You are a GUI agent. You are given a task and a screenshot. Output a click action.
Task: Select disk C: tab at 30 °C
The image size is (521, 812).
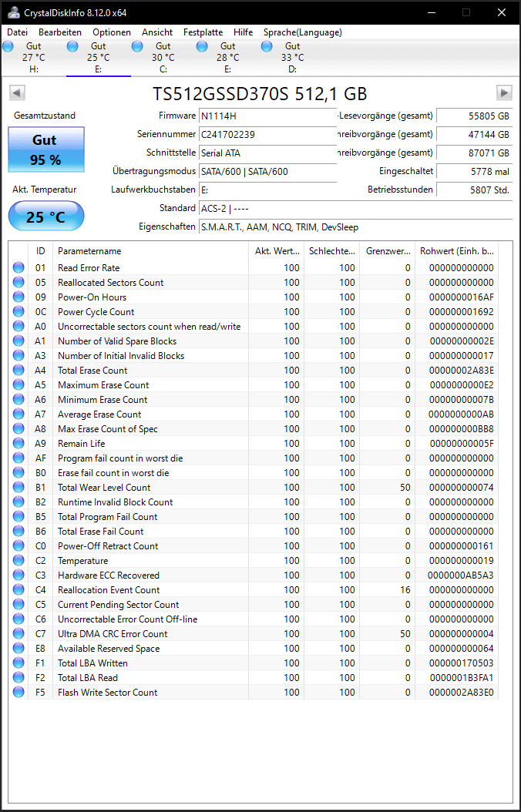(x=163, y=58)
